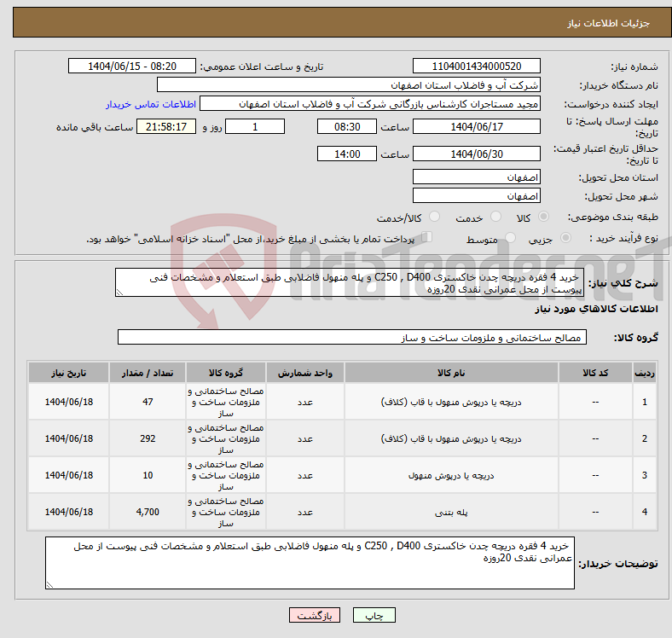Screen dimensions: 672x638
Task: Toggle the treasury payment checkbox
Action: [427, 239]
